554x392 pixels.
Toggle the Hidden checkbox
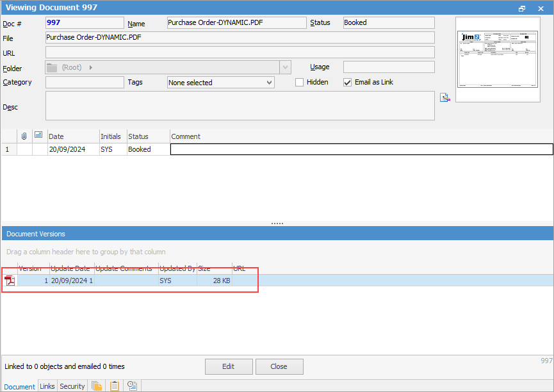[299, 83]
